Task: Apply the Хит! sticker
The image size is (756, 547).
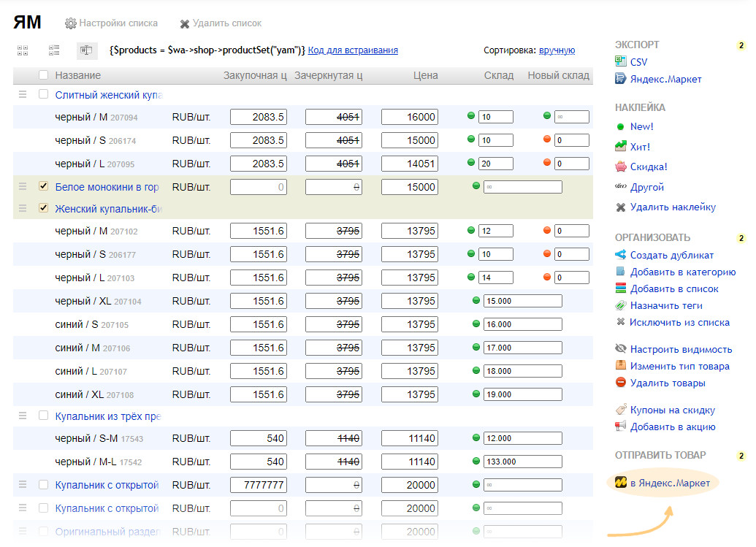Action: coord(640,147)
